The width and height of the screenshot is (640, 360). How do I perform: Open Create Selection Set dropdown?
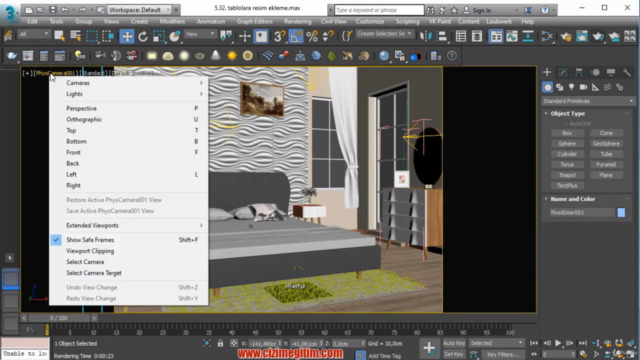point(384,34)
